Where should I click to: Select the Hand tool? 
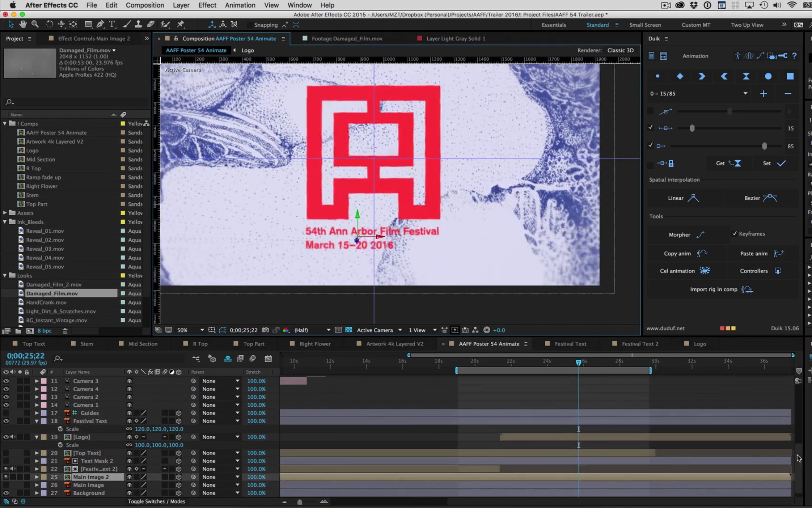pyautogui.click(x=23, y=24)
